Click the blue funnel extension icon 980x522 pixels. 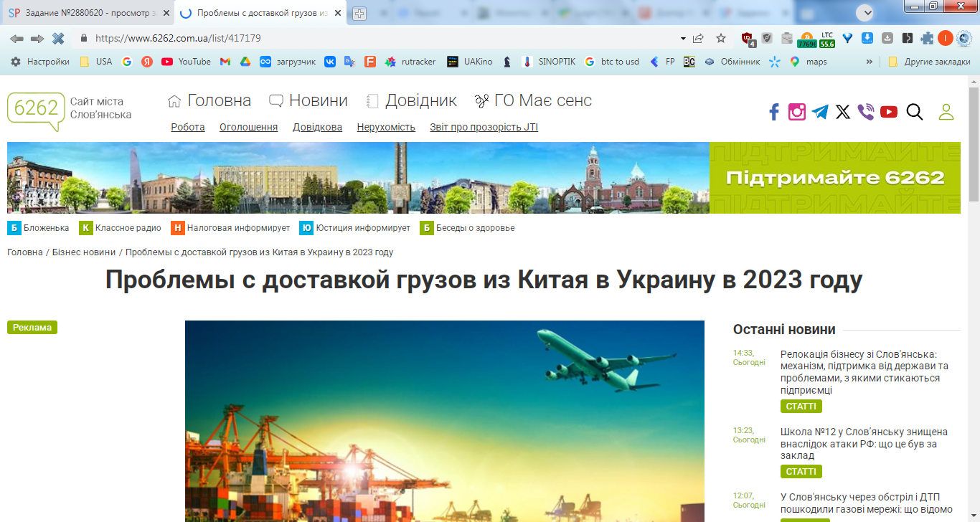pos(847,39)
